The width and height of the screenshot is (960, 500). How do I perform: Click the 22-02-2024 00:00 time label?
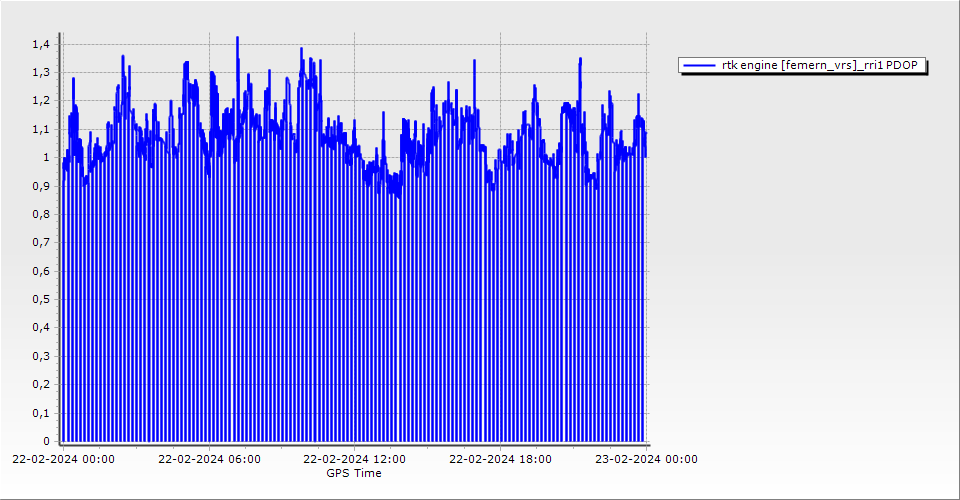63,459
